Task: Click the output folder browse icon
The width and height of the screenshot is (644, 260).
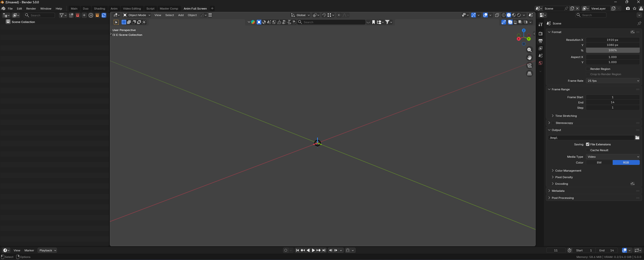Action: pyautogui.click(x=637, y=138)
